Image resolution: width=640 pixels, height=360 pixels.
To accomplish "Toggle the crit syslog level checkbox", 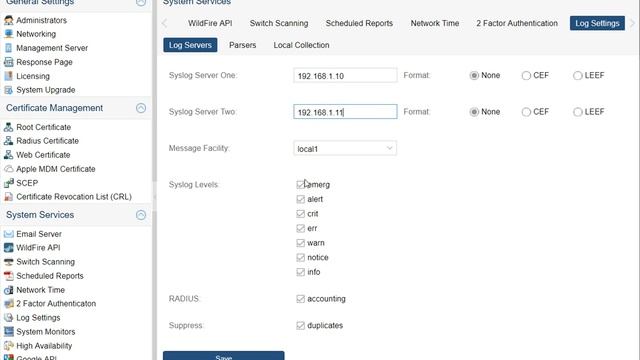I will (x=300, y=213).
